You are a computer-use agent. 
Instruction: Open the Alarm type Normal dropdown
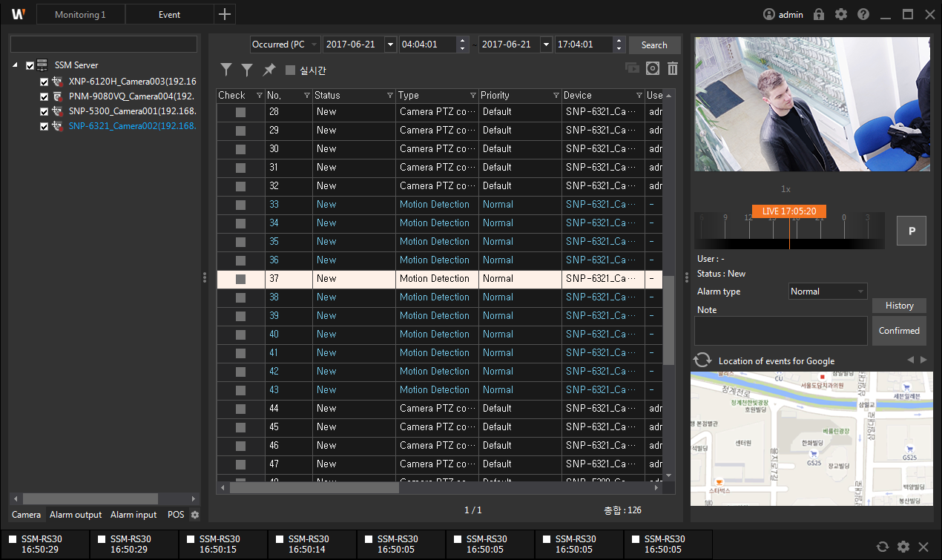827,291
